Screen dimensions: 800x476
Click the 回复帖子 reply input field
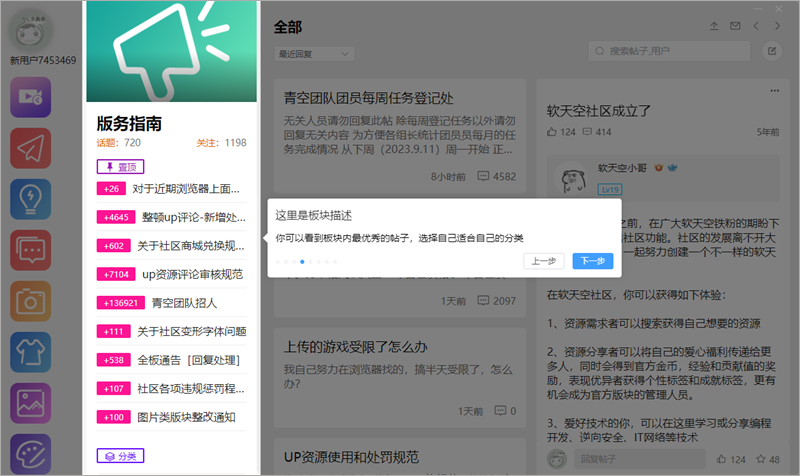coord(640,459)
